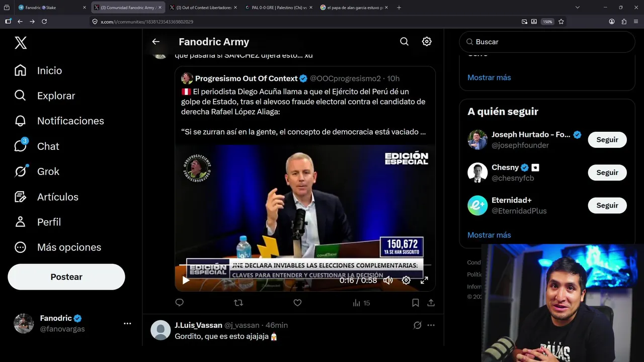Click the site information shield icon
This screenshot has width=644, height=362.
pos(95,22)
